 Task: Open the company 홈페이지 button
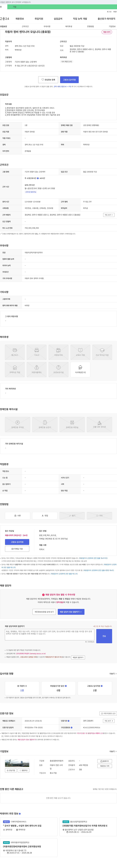[x=105, y=761]
